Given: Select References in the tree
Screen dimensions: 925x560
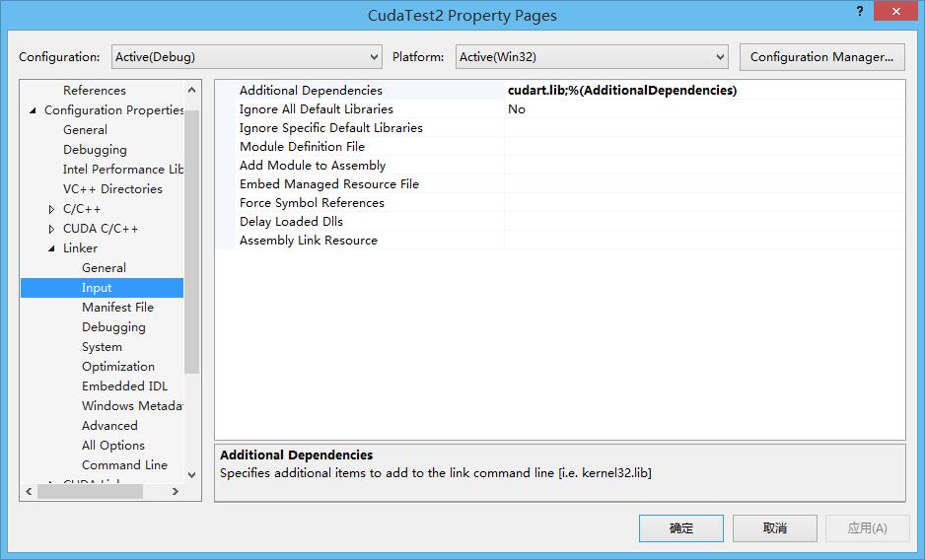Looking at the screenshot, I should 95,91.
